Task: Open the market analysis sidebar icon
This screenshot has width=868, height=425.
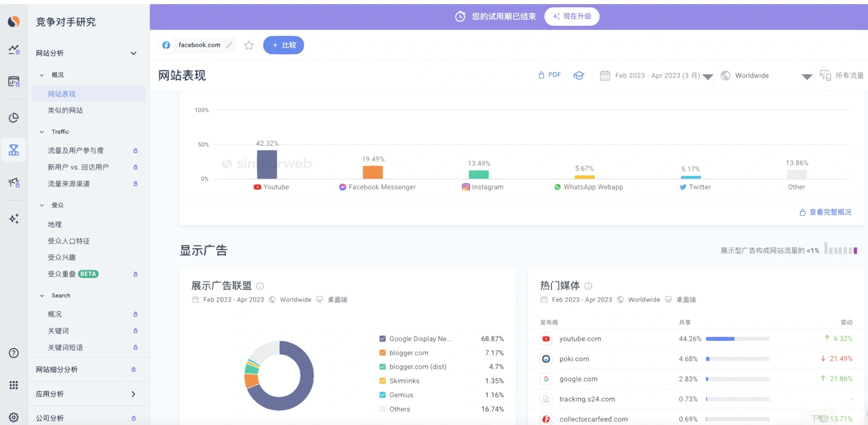Action: coord(14,49)
